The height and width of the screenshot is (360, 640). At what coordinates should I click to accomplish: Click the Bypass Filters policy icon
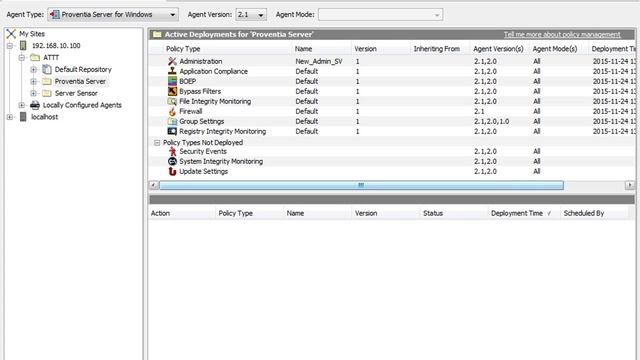point(172,91)
